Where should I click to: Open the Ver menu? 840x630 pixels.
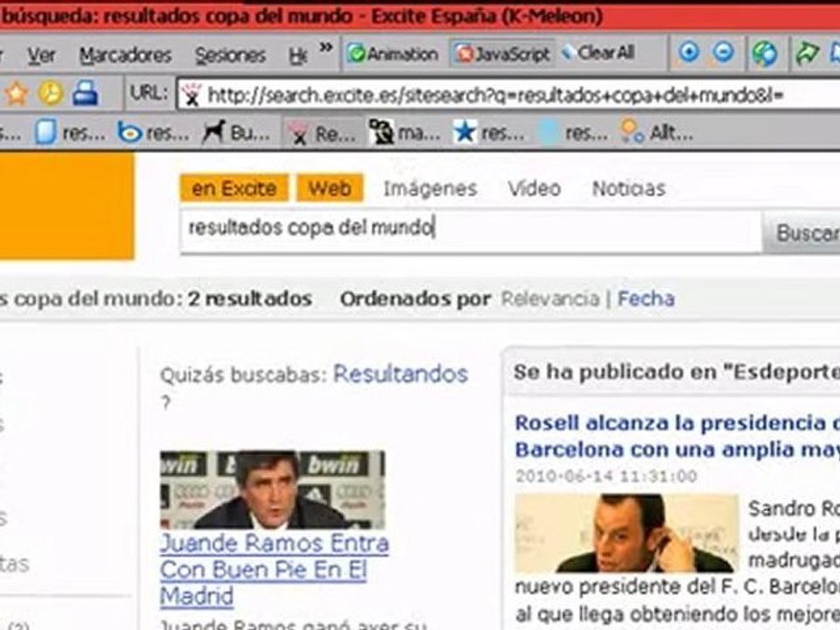41,55
